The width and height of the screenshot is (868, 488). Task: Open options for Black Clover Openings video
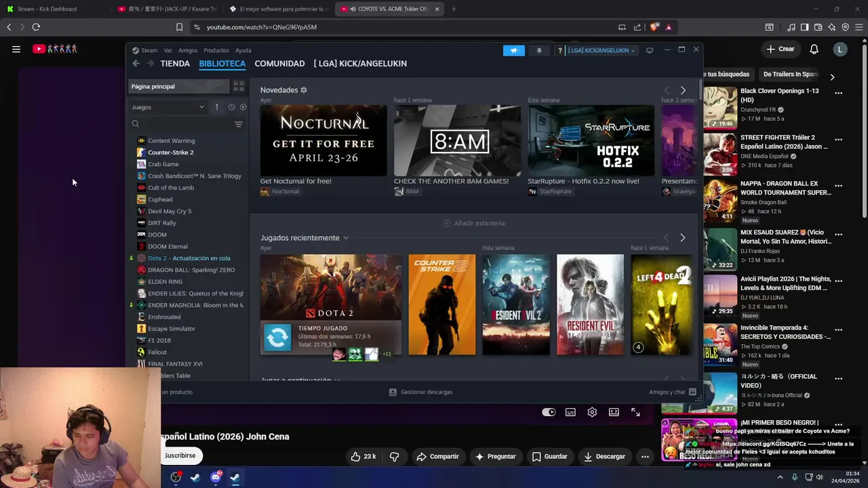coord(838,93)
